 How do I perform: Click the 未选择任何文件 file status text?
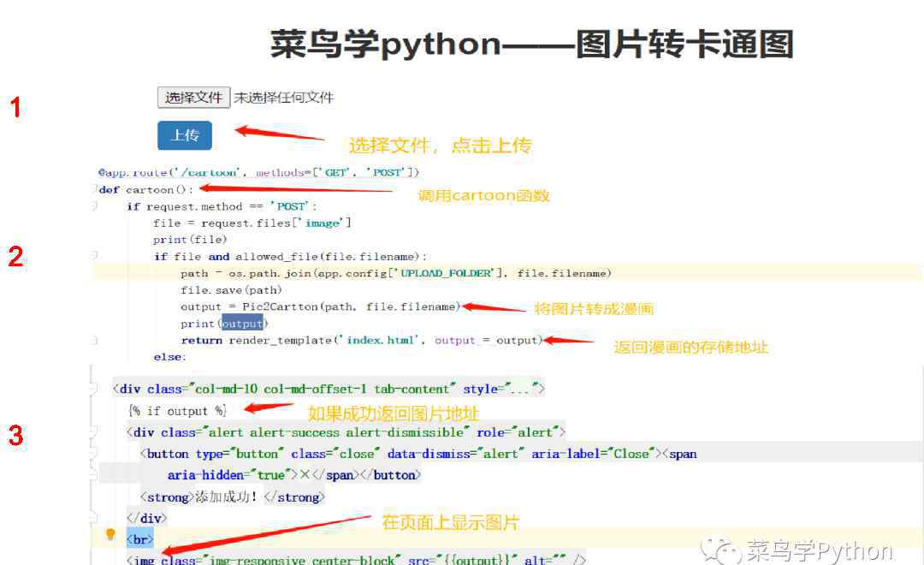tap(283, 98)
